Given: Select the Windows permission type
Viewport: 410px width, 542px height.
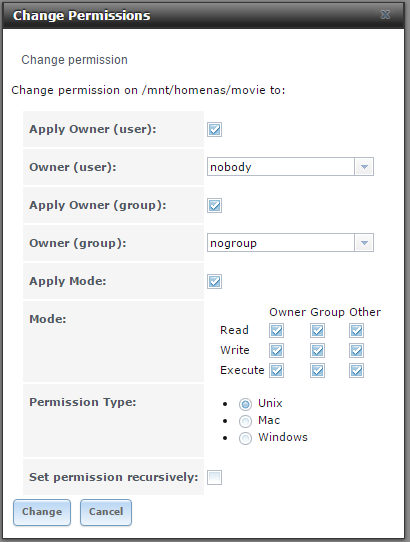Looking at the screenshot, I should click(x=245, y=438).
